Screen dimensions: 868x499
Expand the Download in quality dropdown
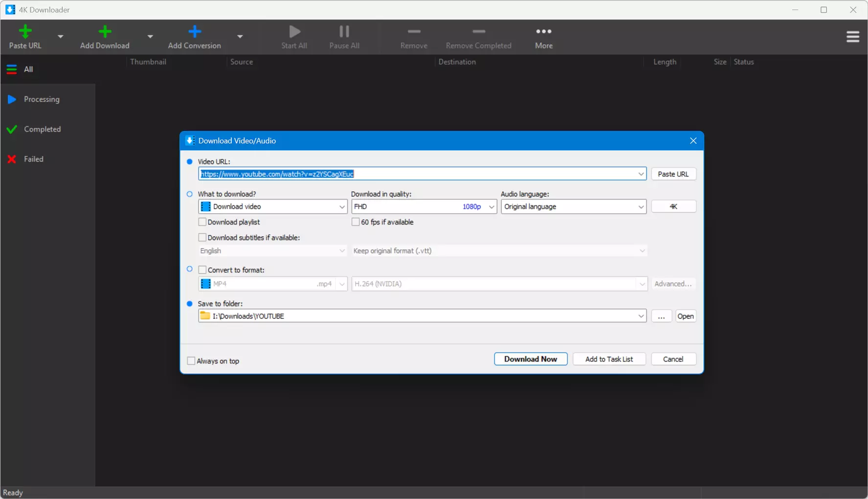click(x=424, y=207)
